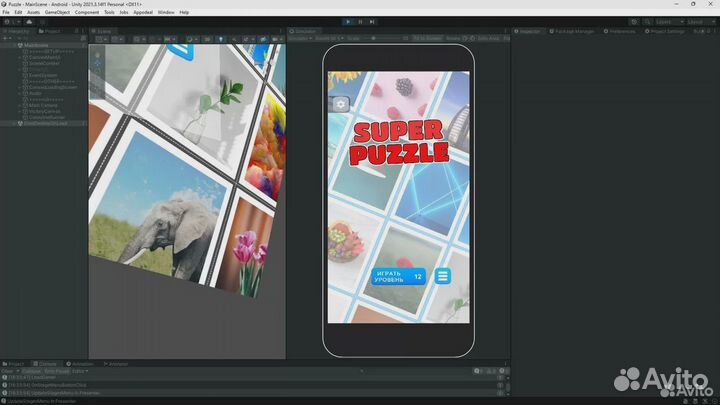Switch to the Inspector tab
Image resolution: width=720 pixels, height=405 pixels.
(x=527, y=31)
